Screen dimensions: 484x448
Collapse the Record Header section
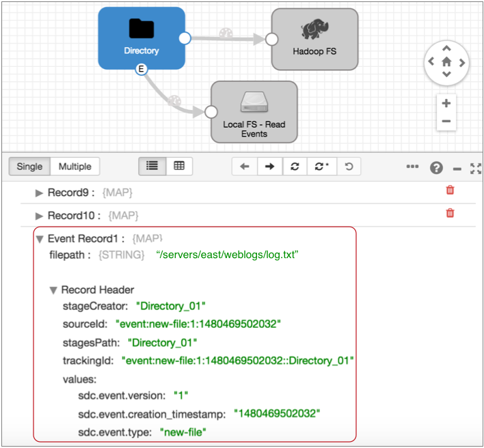point(53,290)
